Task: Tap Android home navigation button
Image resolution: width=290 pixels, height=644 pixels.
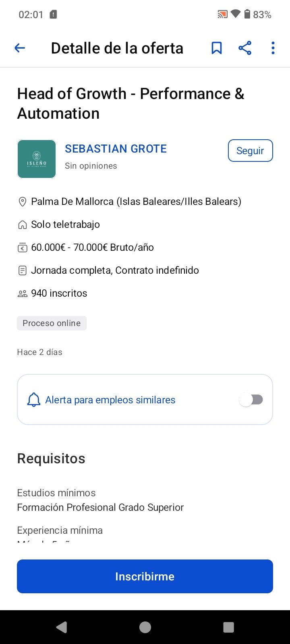Action: [x=145, y=627]
